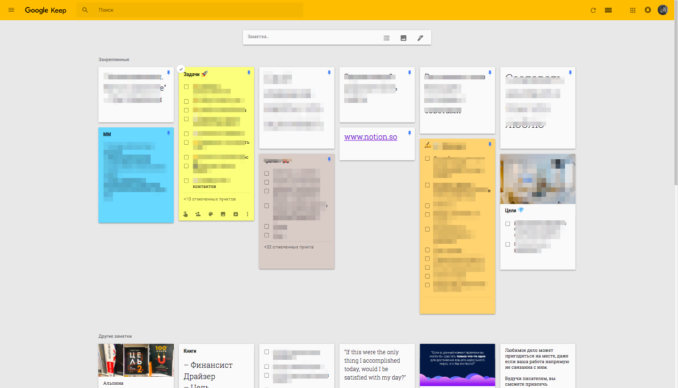The width and height of the screenshot is (678, 388).
Task: Add collaborator to the Задачи note
Action: pos(198,214)
